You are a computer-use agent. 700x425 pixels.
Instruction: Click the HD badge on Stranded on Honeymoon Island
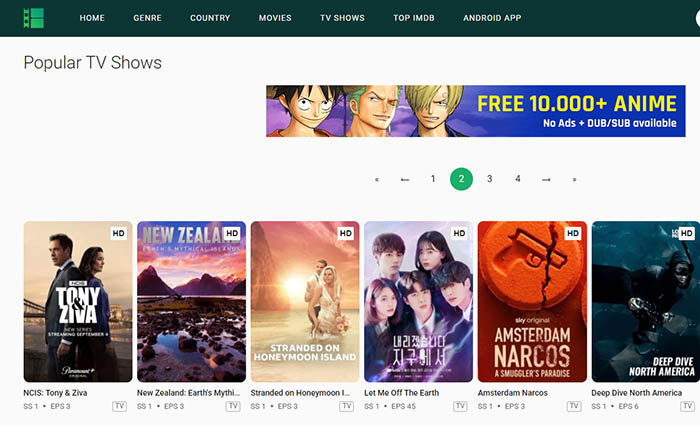click(346, 233)
